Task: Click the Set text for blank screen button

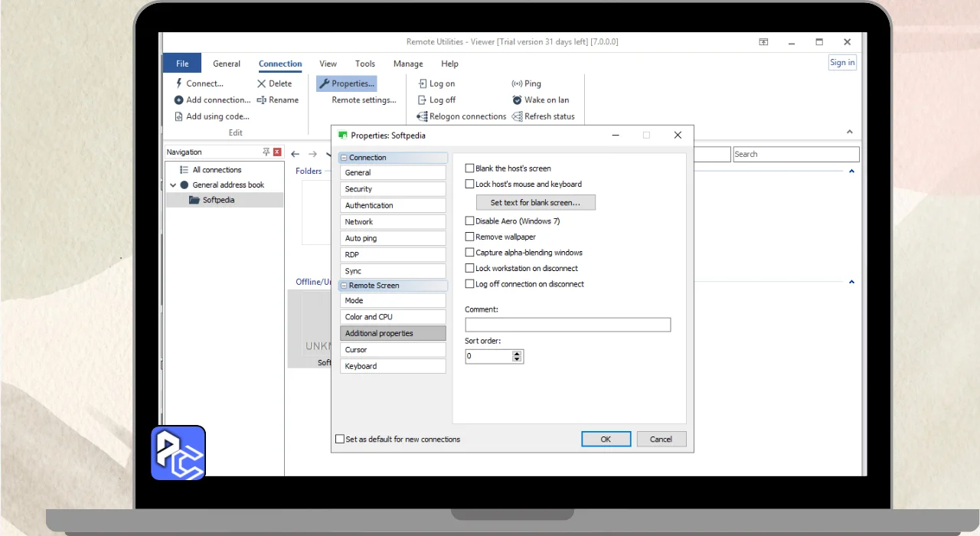Action: point(535,203)
